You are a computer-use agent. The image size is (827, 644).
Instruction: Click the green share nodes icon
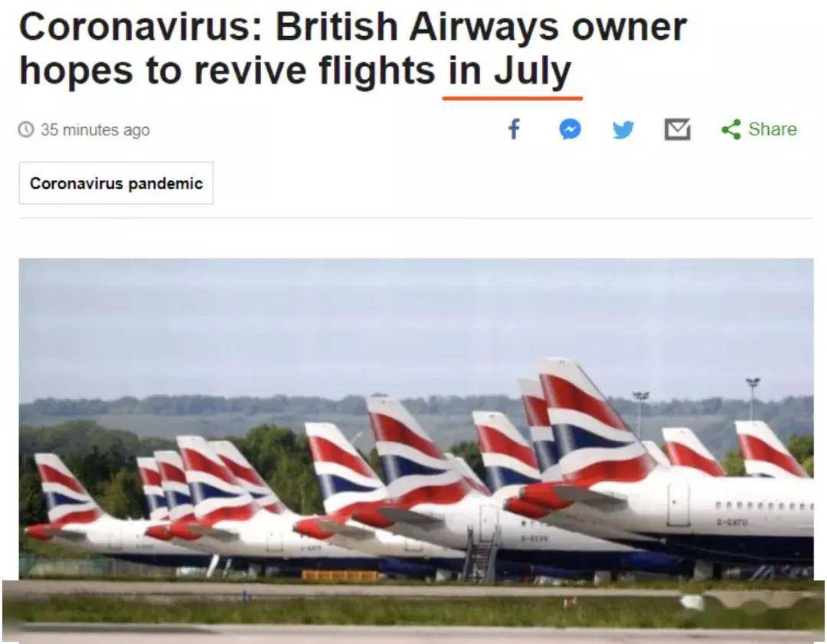click(731, 129)
